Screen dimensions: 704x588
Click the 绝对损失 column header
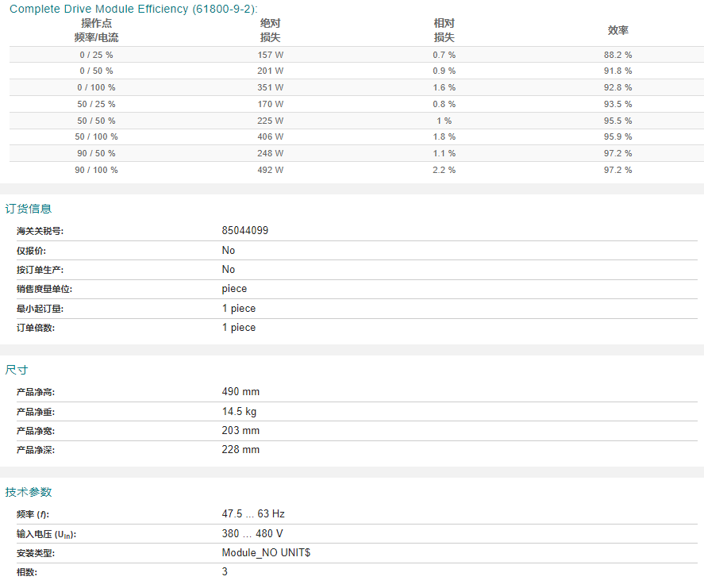[270, 30]
